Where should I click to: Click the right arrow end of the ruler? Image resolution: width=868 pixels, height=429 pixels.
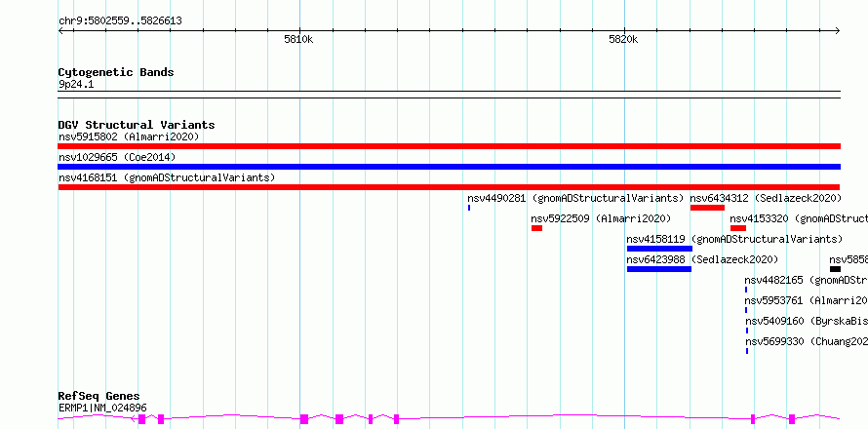pyautogui.click(x=838, y=31)
